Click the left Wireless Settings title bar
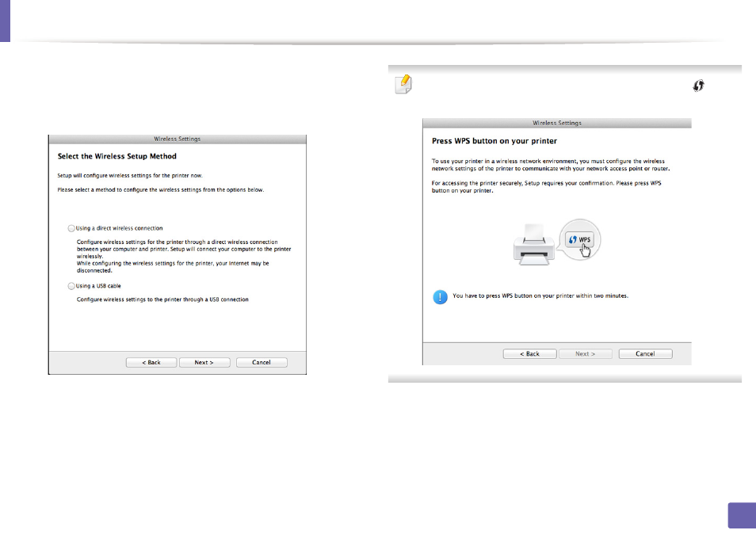This screenshot has width=756, height=534. (x=178, y=139)
